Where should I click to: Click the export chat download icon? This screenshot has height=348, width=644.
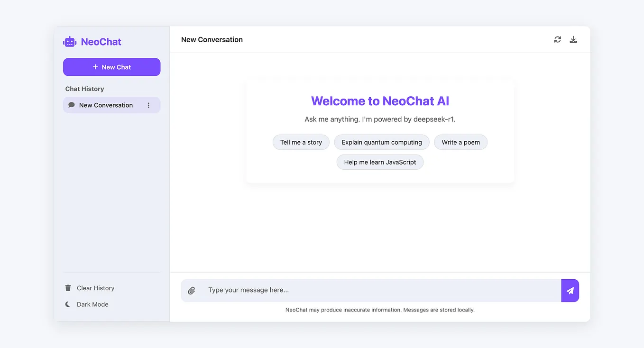573,39
